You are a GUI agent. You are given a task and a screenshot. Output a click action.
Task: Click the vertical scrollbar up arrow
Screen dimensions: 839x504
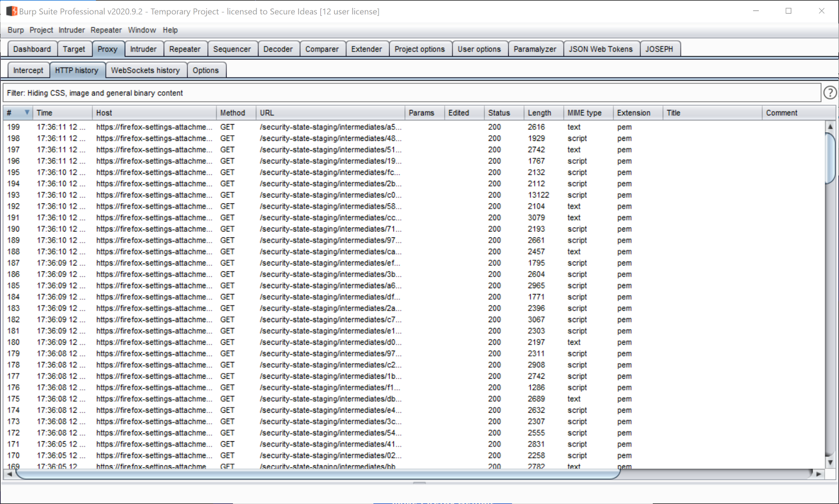point(830,126)
